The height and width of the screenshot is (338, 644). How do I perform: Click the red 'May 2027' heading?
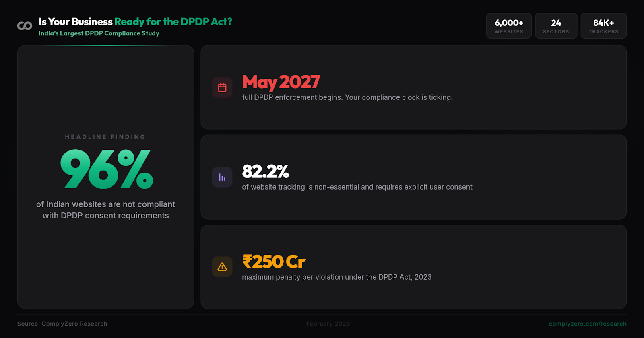[x=281, y=82]
